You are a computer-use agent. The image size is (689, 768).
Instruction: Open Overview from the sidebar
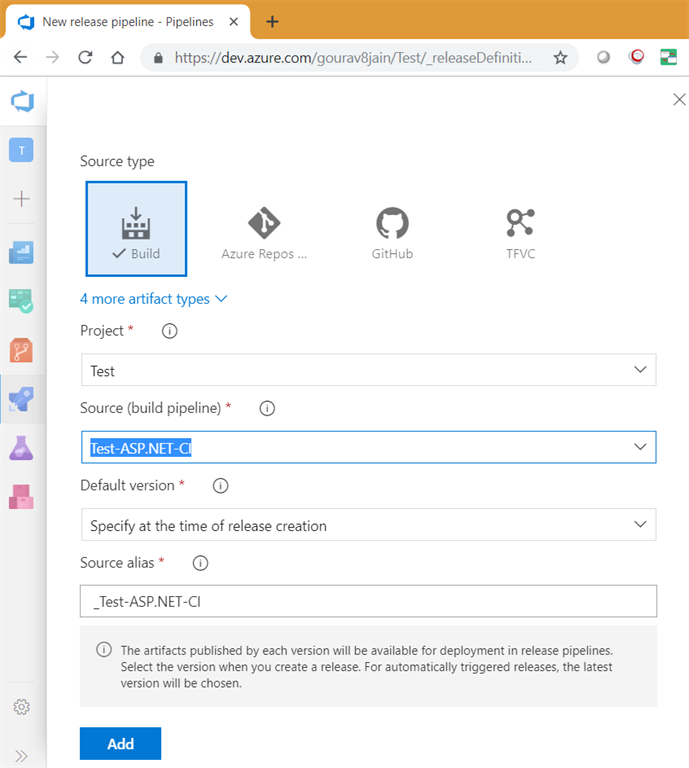[21, 252]
